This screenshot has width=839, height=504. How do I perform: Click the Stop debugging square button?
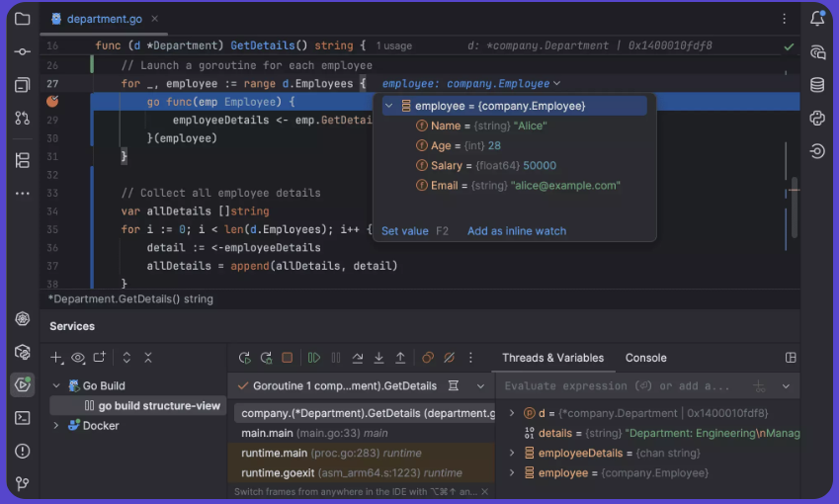pyautogui.click(x=287, y=358)
